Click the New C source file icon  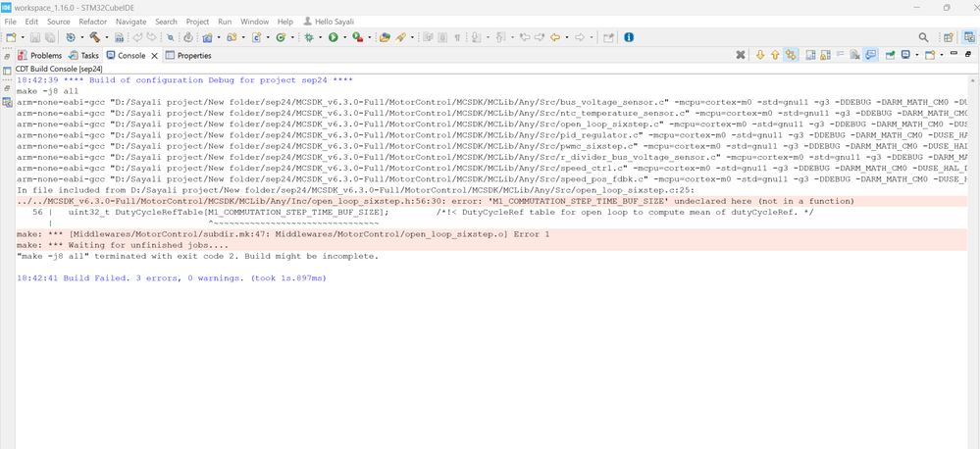(x=256, y=37)
